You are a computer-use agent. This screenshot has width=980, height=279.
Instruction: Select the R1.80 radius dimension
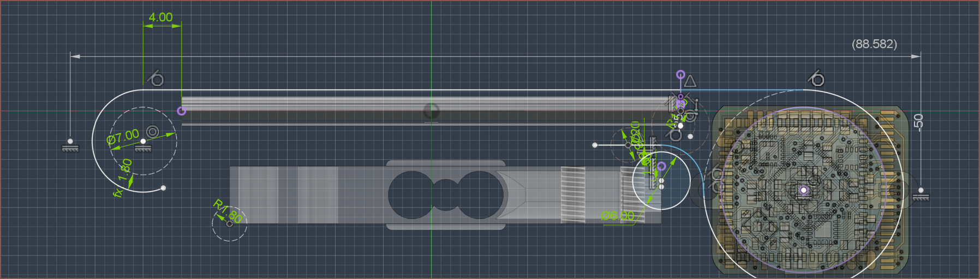tap(227, 210)
